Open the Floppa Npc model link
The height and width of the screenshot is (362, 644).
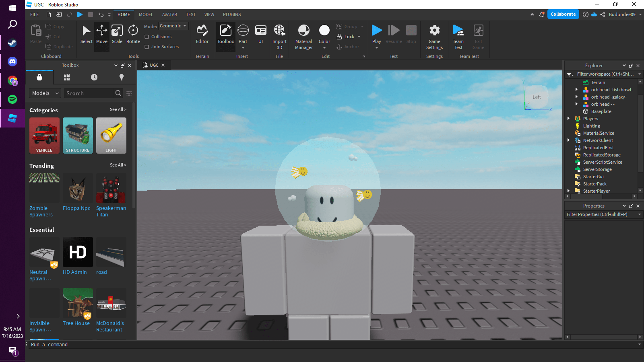(76, 208)
